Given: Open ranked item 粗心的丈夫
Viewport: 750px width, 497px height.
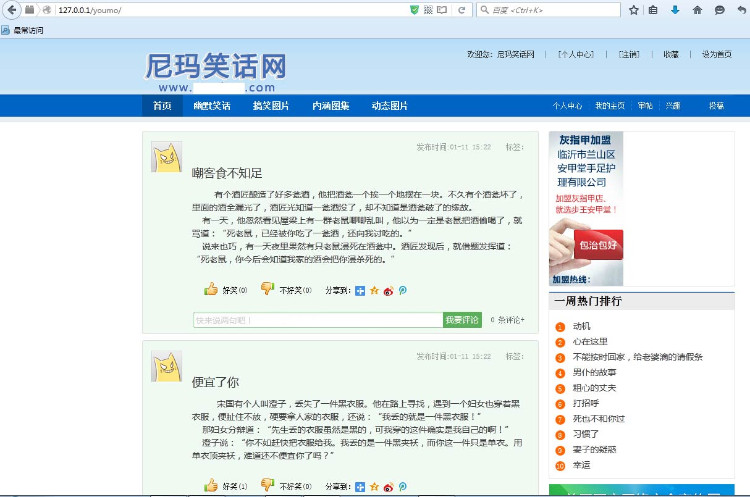Looking at the screenshot, I should [x=595, y=388].
